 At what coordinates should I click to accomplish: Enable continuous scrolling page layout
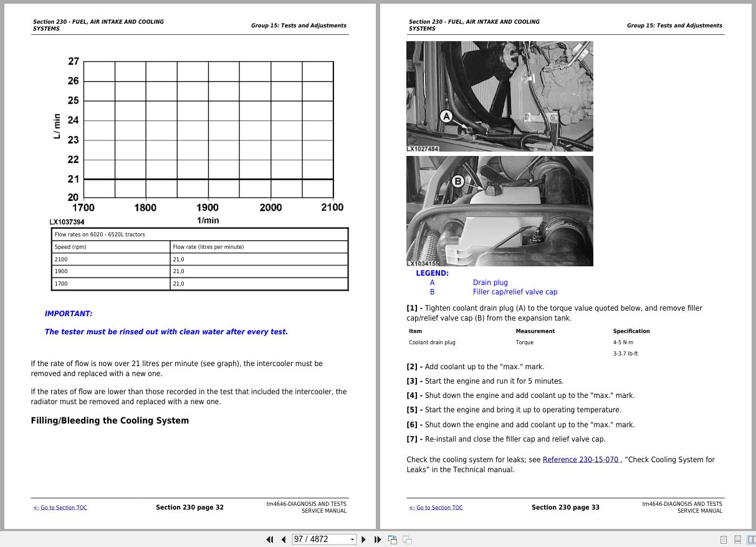pyautogui.click(x=738, y=539)
